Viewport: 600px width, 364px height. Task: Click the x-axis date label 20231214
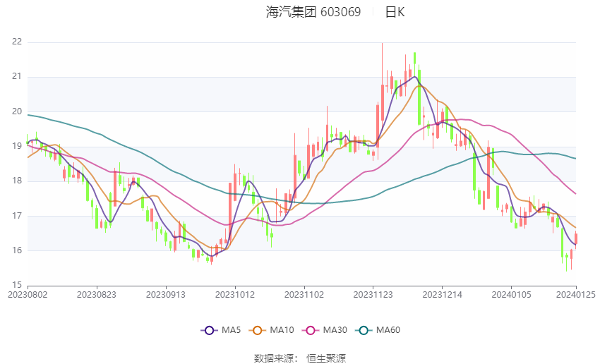tap(443, 295)
